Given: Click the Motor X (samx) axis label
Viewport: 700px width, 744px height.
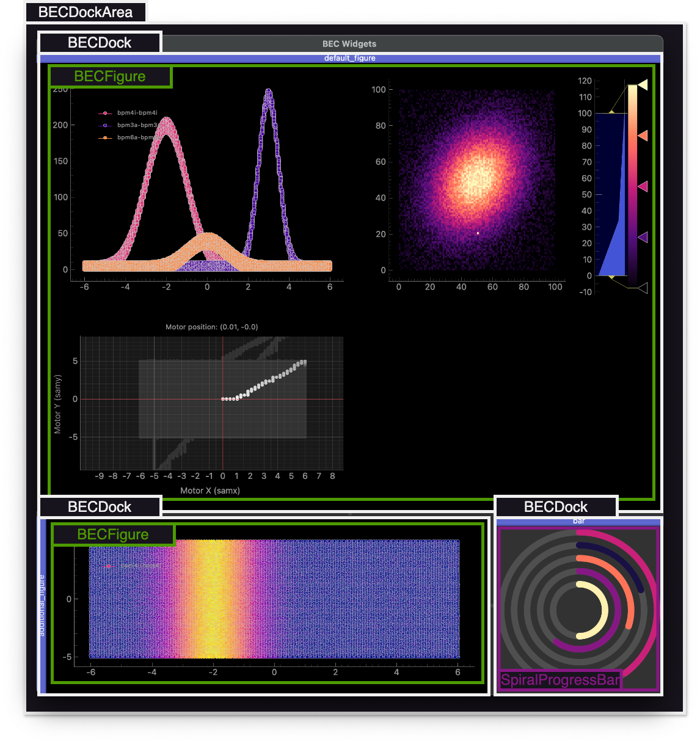Looking at the screenshot, I should 210,491.
